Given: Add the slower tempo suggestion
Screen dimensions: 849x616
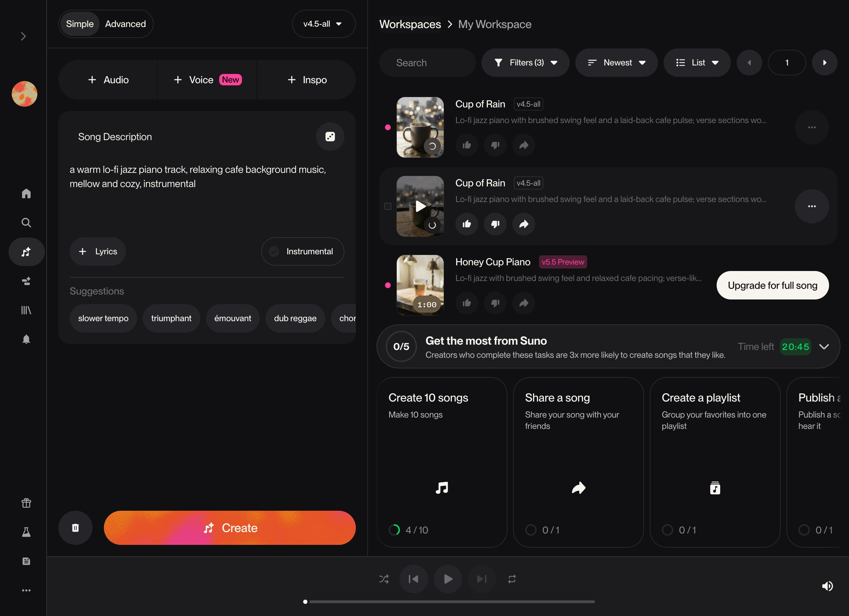Looking at the screenshot, I should (x=103, y=318).
